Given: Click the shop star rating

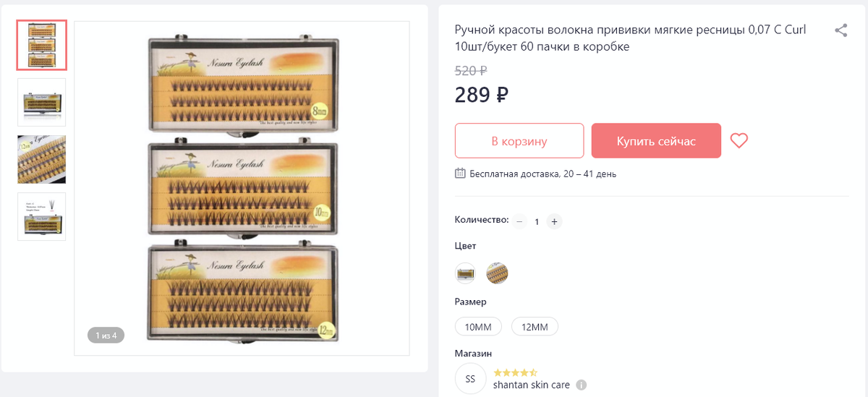Looking at the screenshot, I should click(515, 372).
